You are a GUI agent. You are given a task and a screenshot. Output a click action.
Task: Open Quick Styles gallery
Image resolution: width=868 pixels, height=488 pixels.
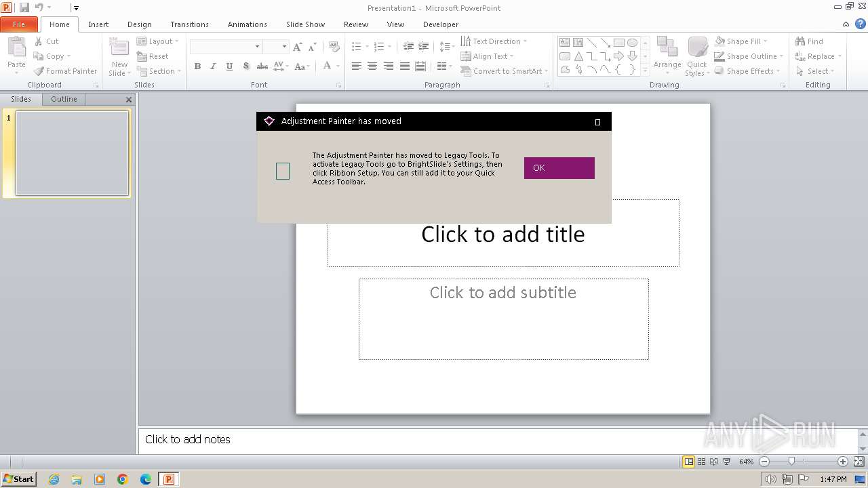(697, 57)
